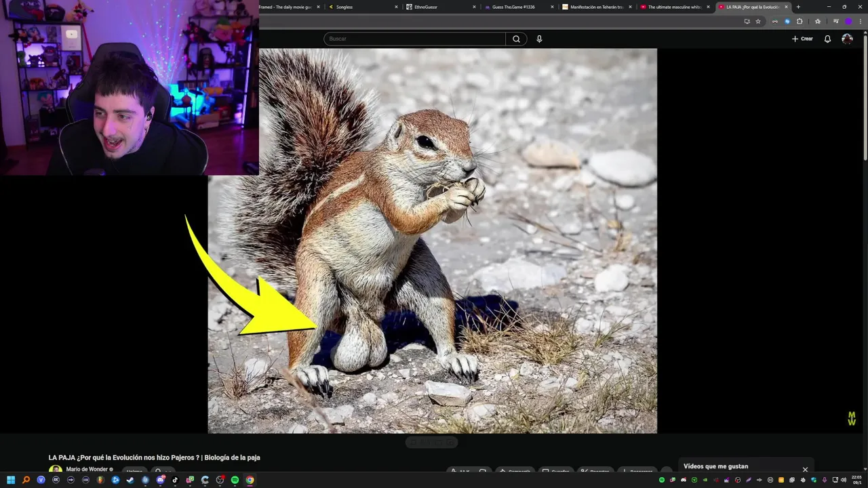Click the Videos que me gustan heading
The image size is (868, 488).
pyautogui.click(x=715, y=466)
